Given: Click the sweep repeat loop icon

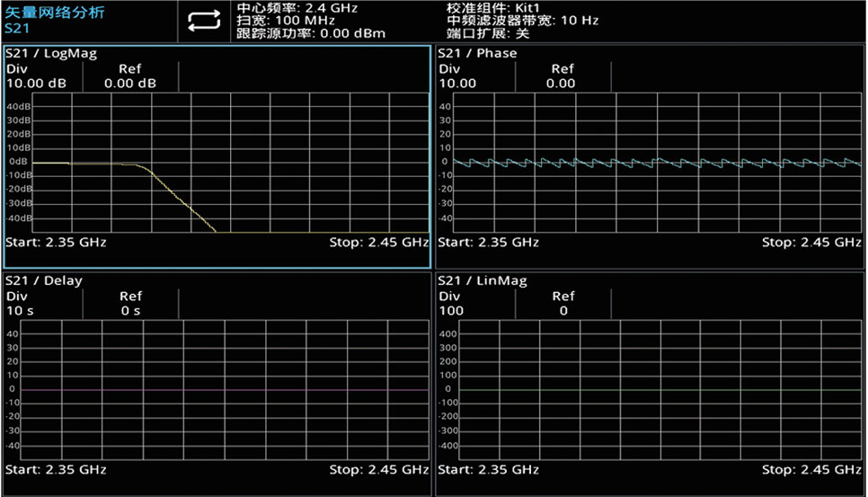Looking at the screenshot, I should 204,21.
